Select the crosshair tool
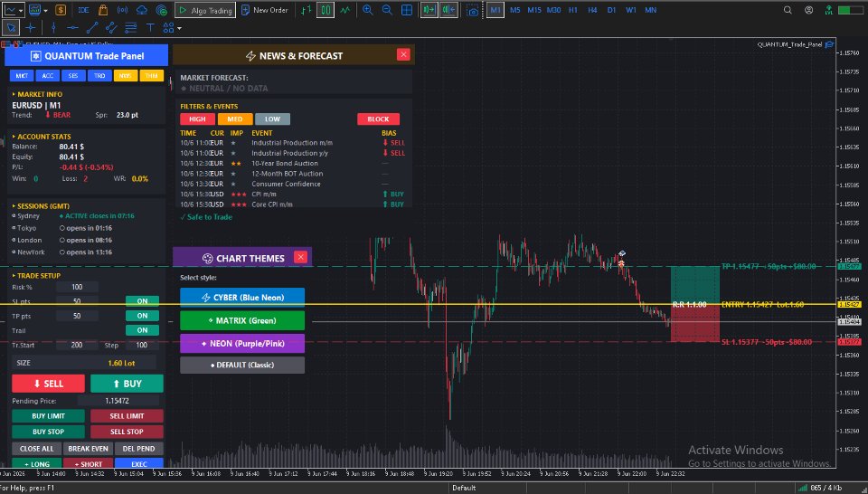868x494 pixels. (x=31, y=27)
